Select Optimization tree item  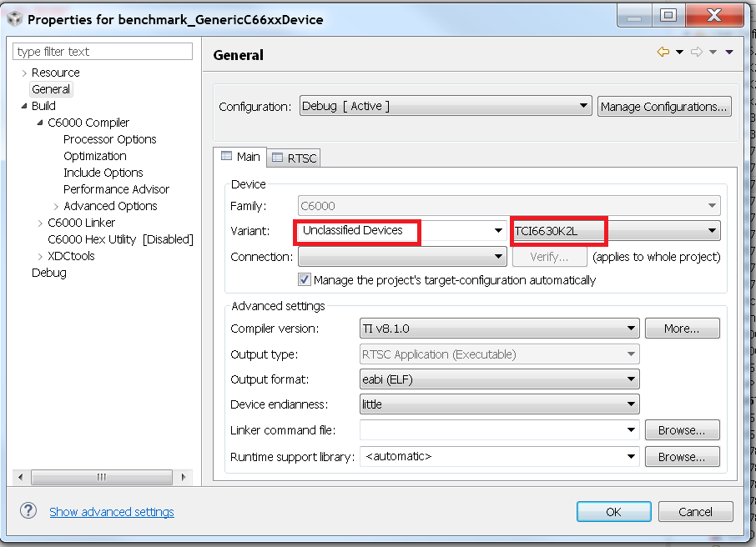coord(95,156)
